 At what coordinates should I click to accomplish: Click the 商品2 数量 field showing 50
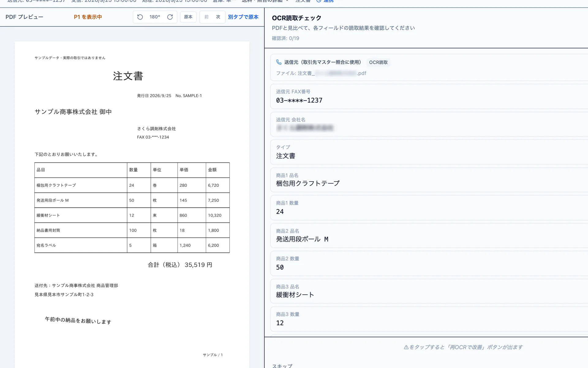pos(429,263)
